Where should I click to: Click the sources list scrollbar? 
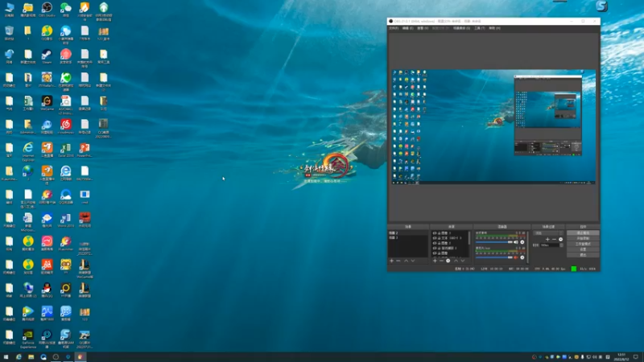click(x=469, y=238)
